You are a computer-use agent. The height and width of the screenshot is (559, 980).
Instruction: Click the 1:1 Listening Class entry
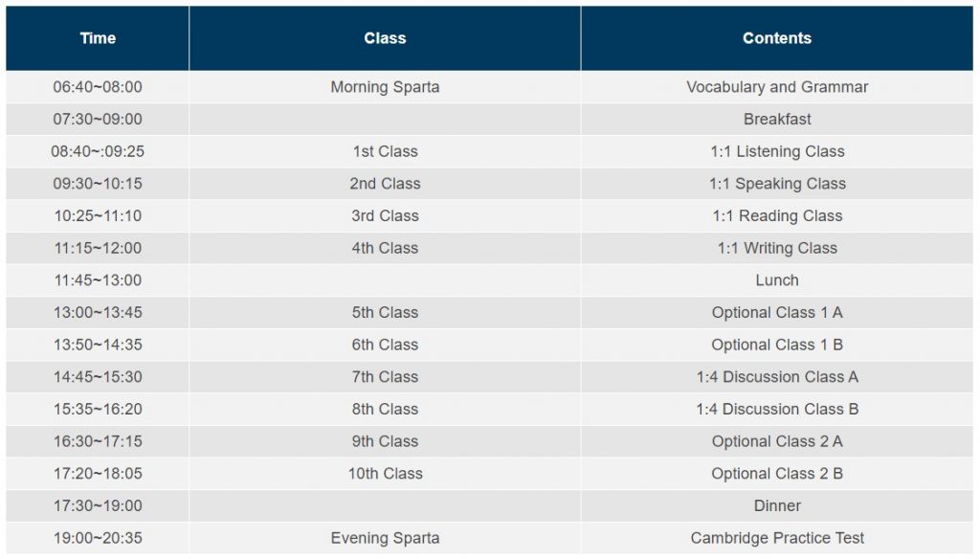777,151
